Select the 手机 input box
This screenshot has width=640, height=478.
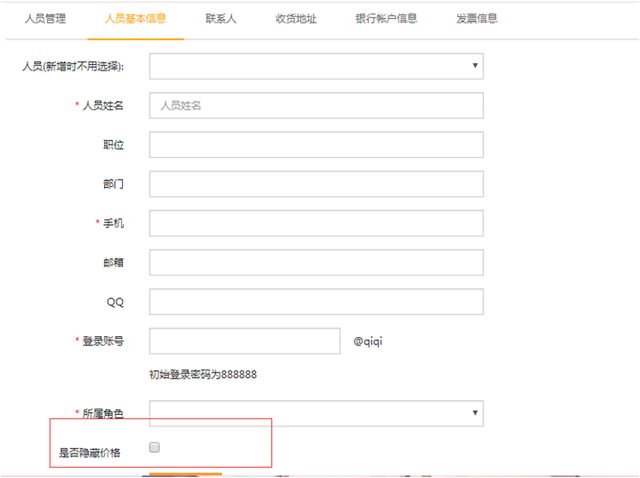pos(316,223)
